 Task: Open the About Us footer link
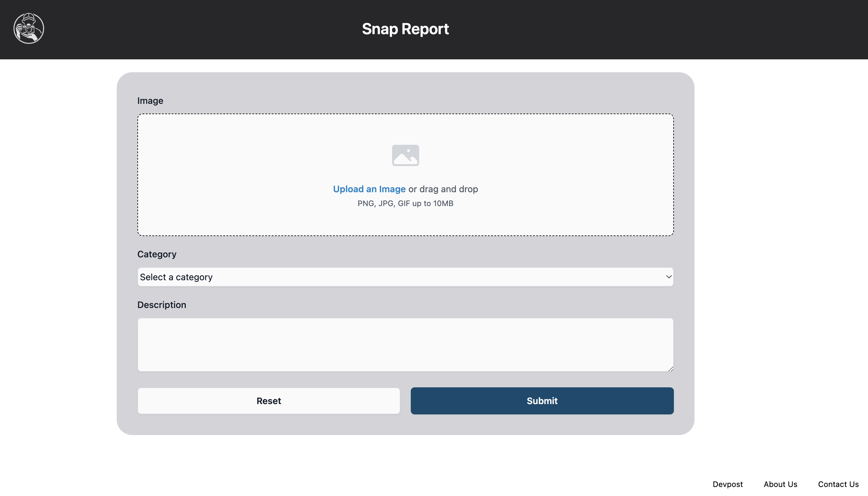780,484
